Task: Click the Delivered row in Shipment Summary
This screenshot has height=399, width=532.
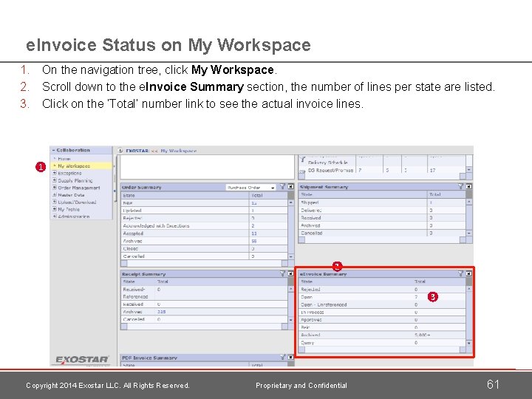Action: click(383, 210)
